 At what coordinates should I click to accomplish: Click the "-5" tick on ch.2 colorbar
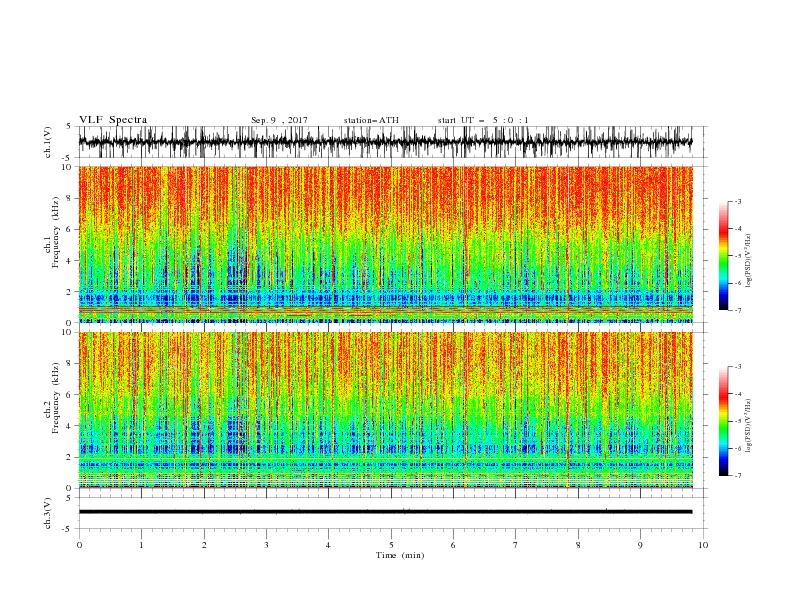(x=738, y=421)
